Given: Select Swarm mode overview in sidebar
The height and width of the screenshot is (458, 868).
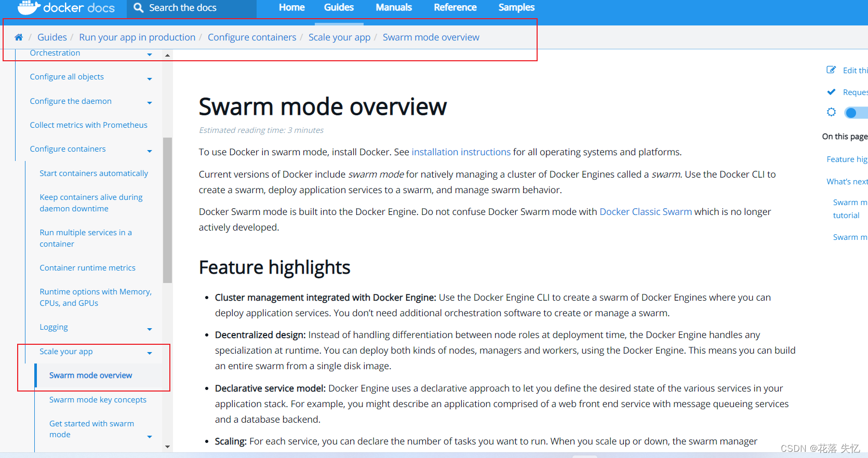Looking at the screenshot, I should (x=90, y=375).
